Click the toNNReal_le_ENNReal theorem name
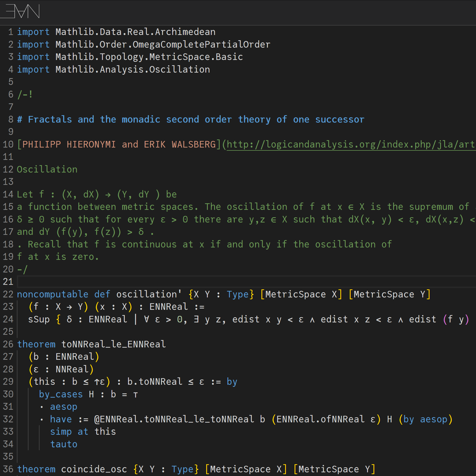476x476 pixels. (x=113, y=344)
